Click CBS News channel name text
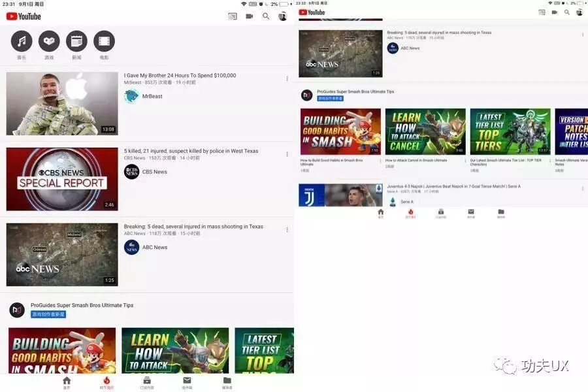The height and width of the screenshot is (392, 588). (x=154, y=172)
